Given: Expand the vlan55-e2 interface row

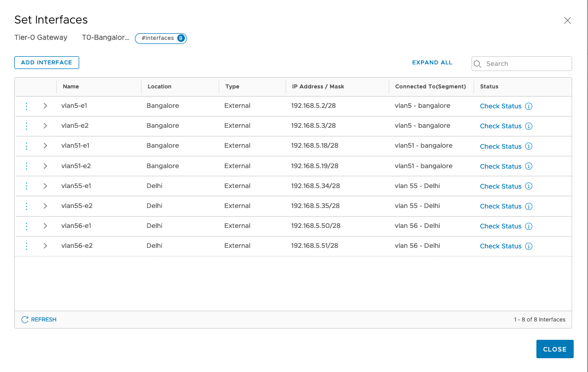Looking at the screenshot, I should pyautogui.click(x=45, y=206).
